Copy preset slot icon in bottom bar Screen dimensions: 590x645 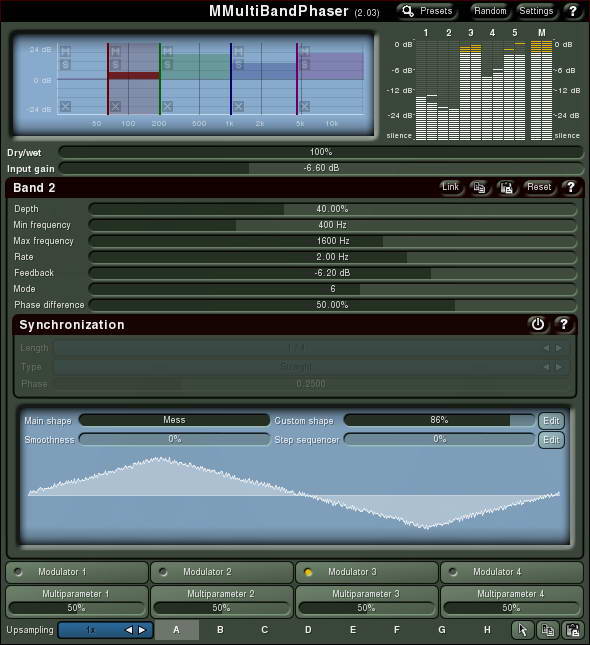coord(548,630)
